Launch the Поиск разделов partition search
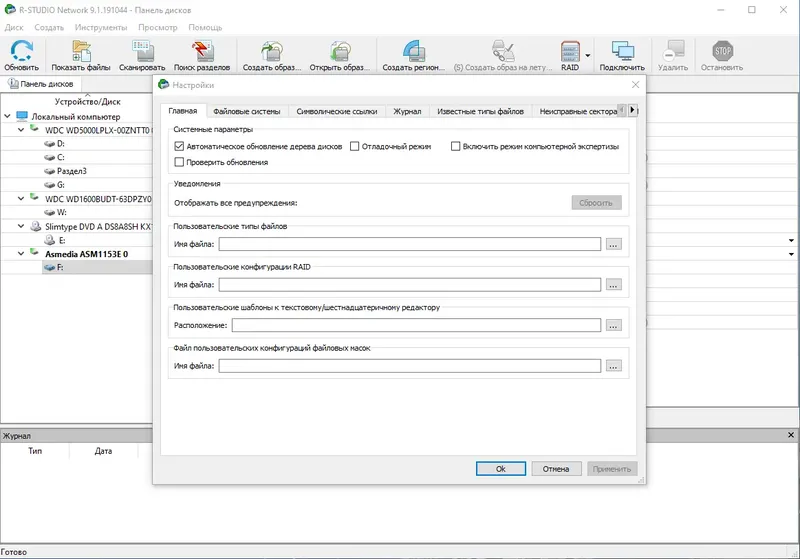This screenshot has height=559, width=800. [x=202, y=56]
